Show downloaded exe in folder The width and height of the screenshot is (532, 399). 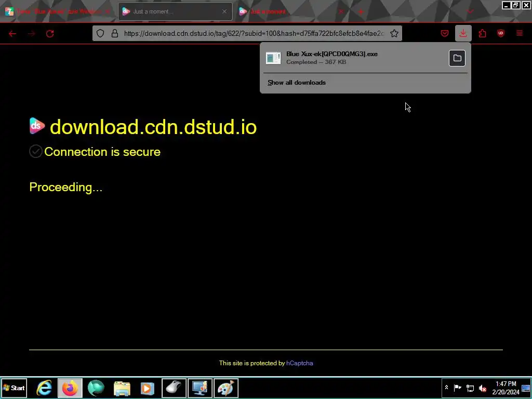457,58
